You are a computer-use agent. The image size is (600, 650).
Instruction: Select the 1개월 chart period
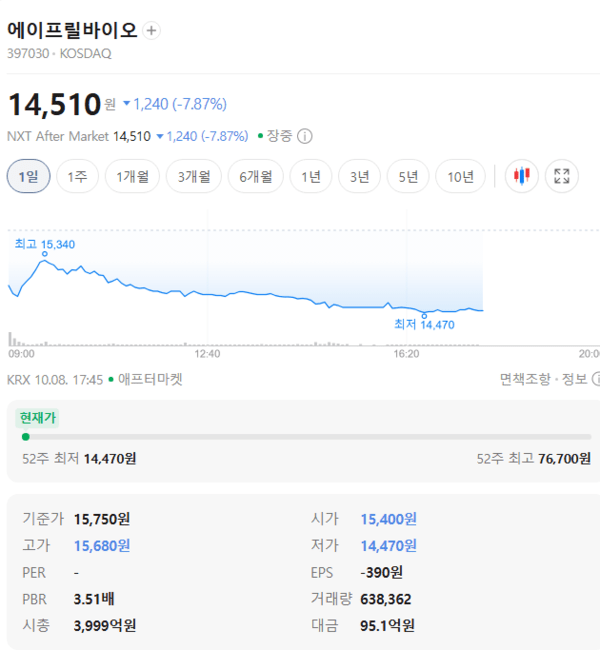[x=132, y=177]
